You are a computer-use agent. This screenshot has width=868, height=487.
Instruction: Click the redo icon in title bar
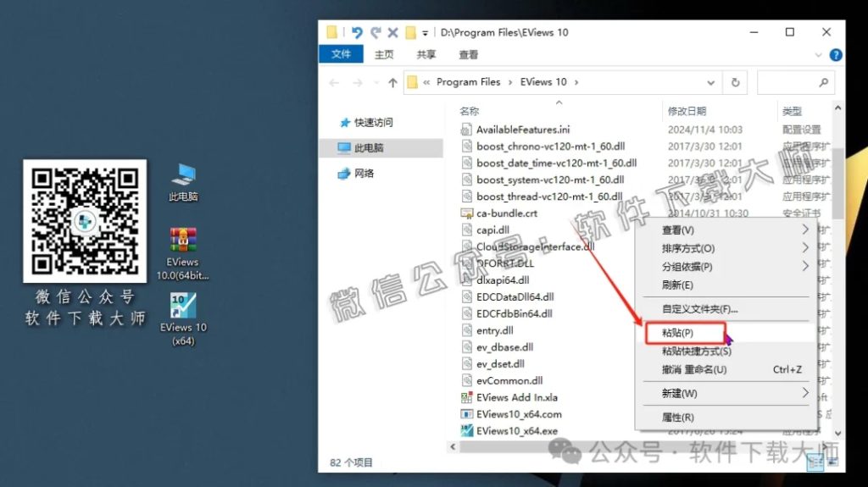(376, 33)
